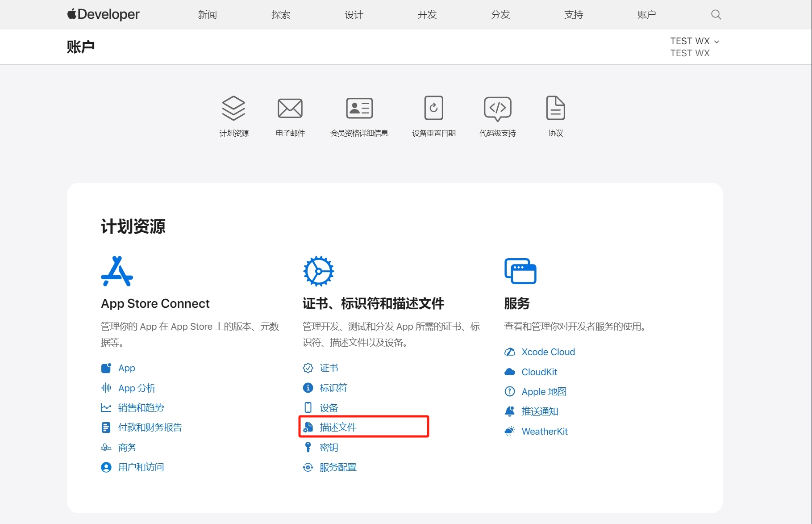Click the 会员资格详细信息 label

(x=359, y=133)
